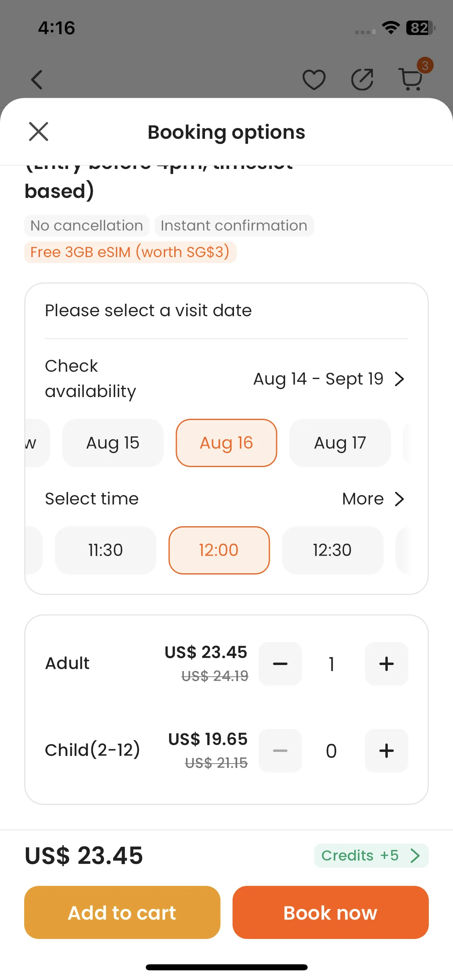Open More time slots
This screenshot has width=453, height=980.
(373, 499)
